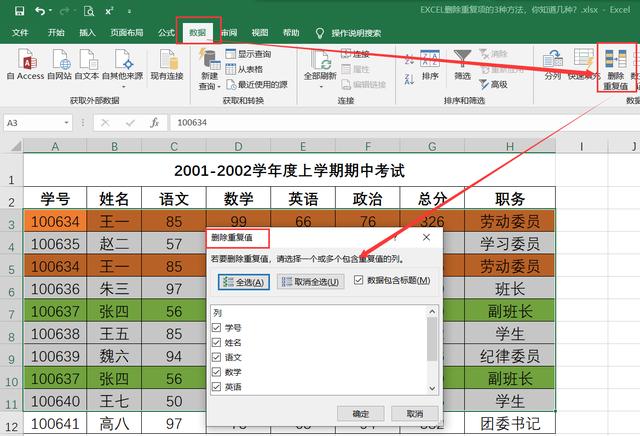Viewport: 640px width, 436px height.
Task: Sort ascending A to Z
Action: [409, 59]
